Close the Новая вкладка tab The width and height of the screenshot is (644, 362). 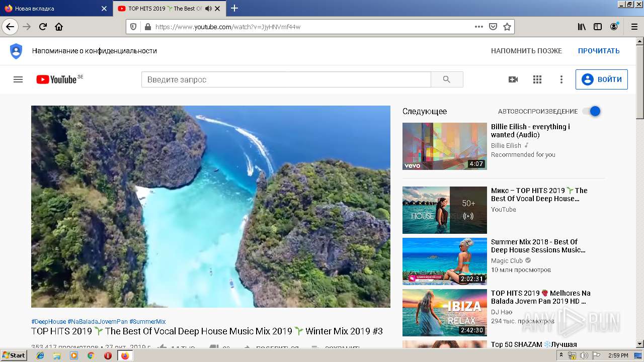point(104,9)
